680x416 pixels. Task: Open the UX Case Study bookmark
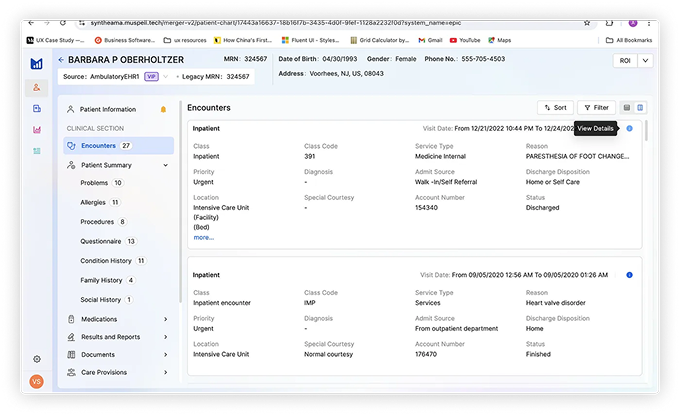(56, 40)
